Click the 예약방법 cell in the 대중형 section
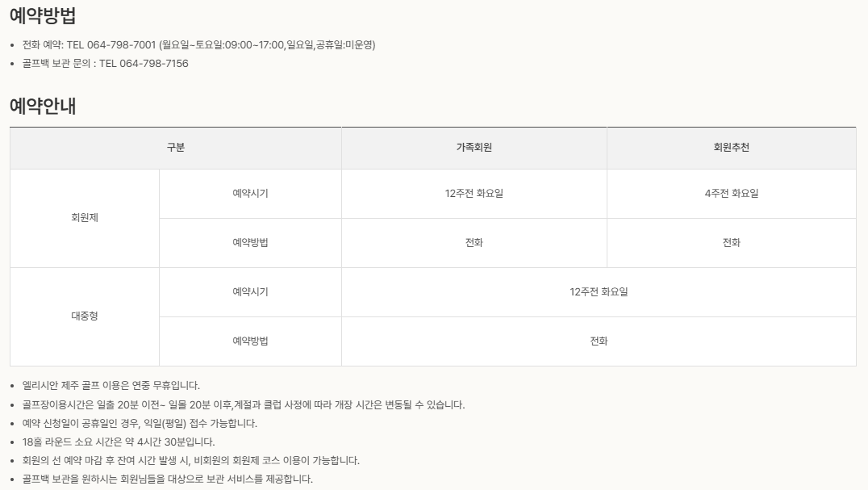Viewport: 868px width, 490px height. coord(250,341)
